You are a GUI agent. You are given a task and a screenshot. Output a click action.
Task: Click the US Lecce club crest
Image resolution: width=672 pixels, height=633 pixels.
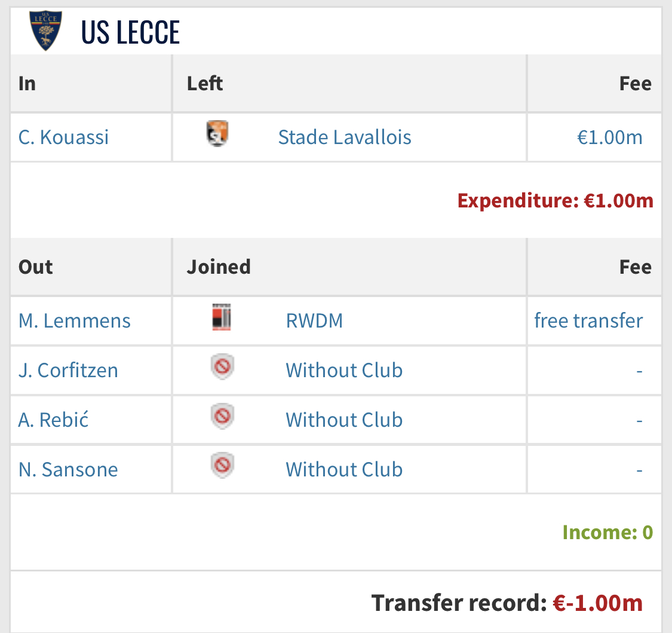click(45, 30)
